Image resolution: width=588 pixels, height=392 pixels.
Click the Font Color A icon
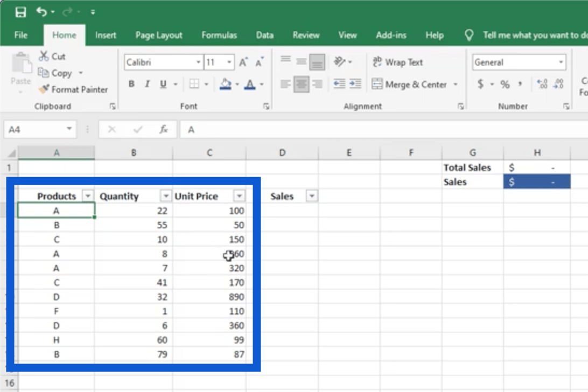pyautogui.click(x=250, y=84)
